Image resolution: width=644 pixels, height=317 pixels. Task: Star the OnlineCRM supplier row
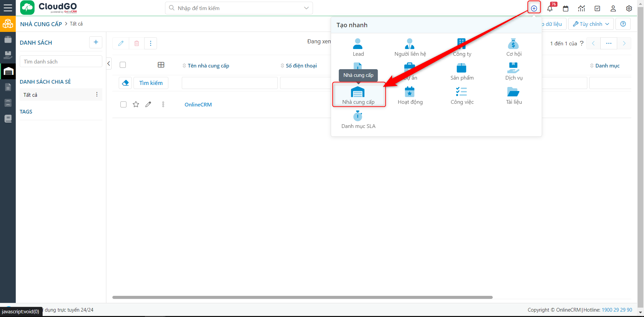pyautogui.click(x=136, y=104)
